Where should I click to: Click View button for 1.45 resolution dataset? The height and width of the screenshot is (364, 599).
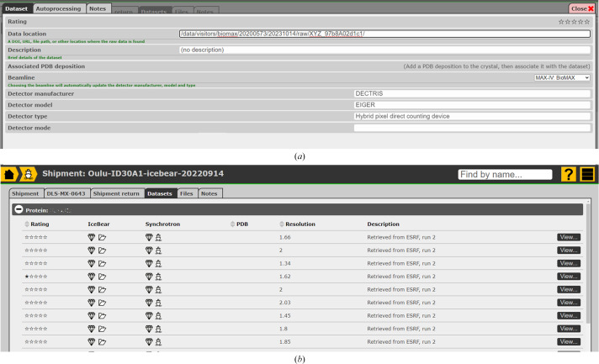568,315
